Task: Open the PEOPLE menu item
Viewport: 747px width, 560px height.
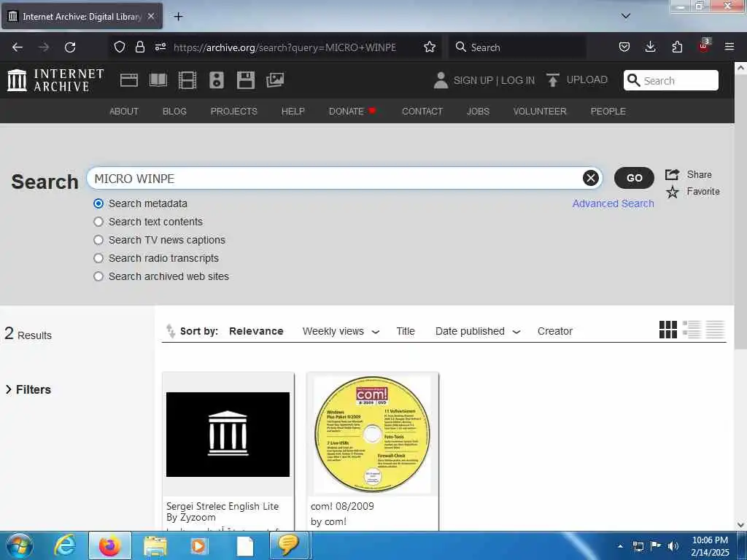Action: point(608,111)
